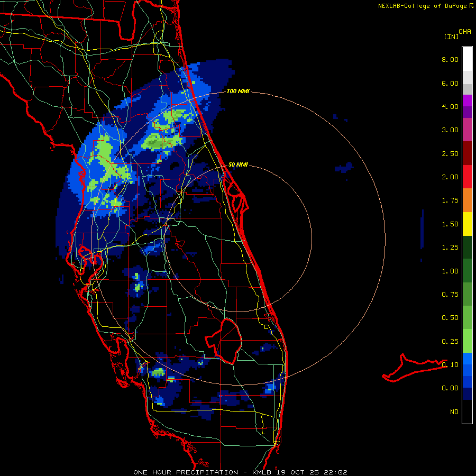Pick the bright magenta swatch above 4.00
This screenshot has width=476, height=476.
coord(467,100)
